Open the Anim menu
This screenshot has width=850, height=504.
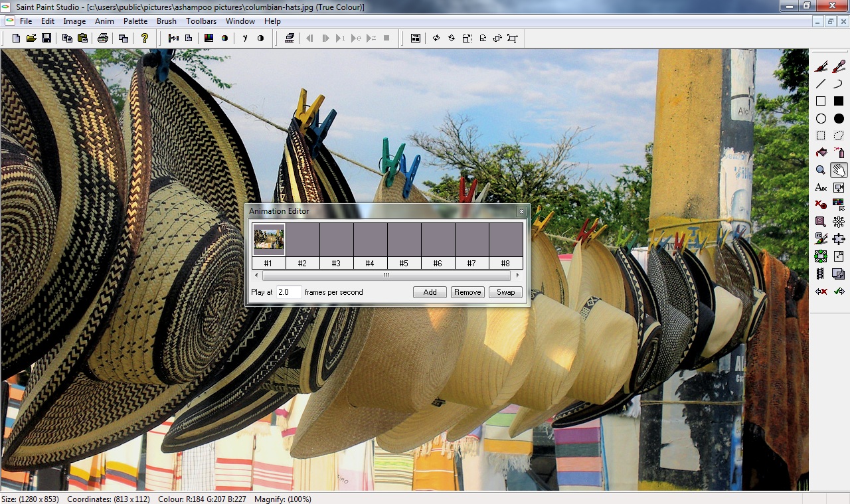104,21
